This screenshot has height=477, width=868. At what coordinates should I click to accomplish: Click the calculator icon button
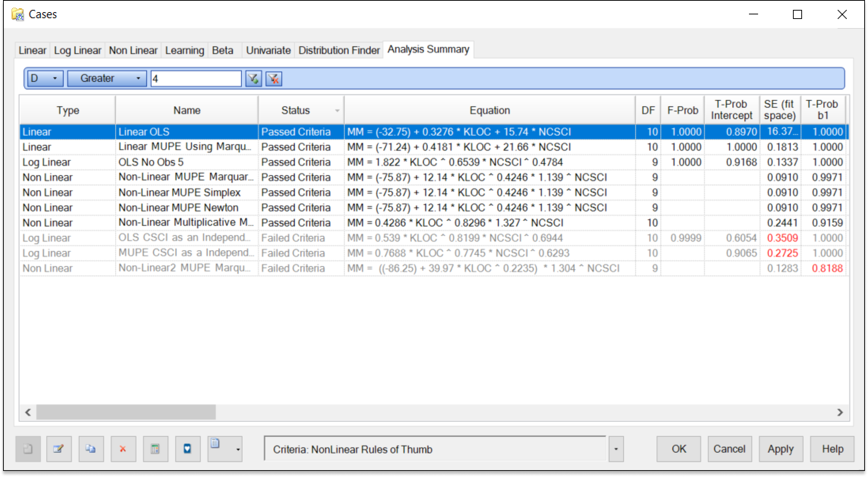pyautogui.click(x=155, y=449)
